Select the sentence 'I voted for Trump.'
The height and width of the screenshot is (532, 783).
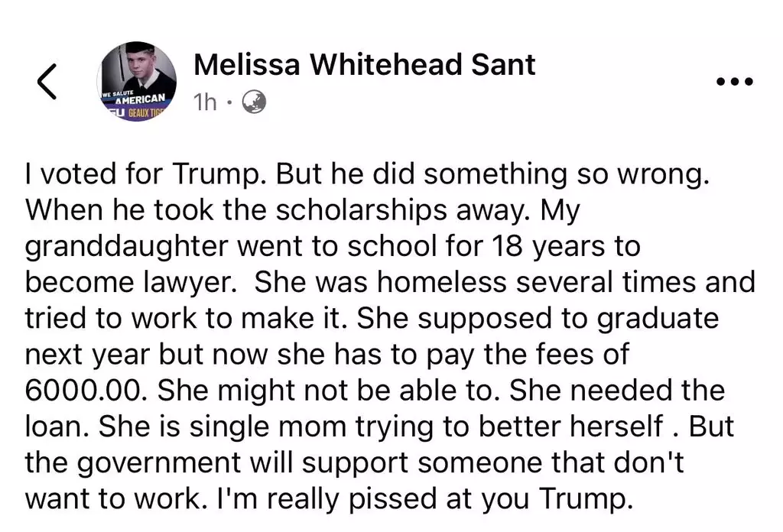pos(145,174)
